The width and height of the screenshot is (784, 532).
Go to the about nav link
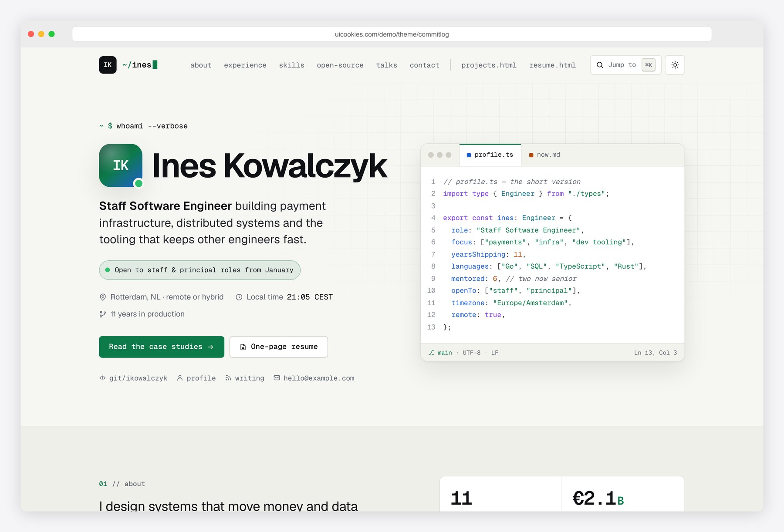[x=201, y=65]
